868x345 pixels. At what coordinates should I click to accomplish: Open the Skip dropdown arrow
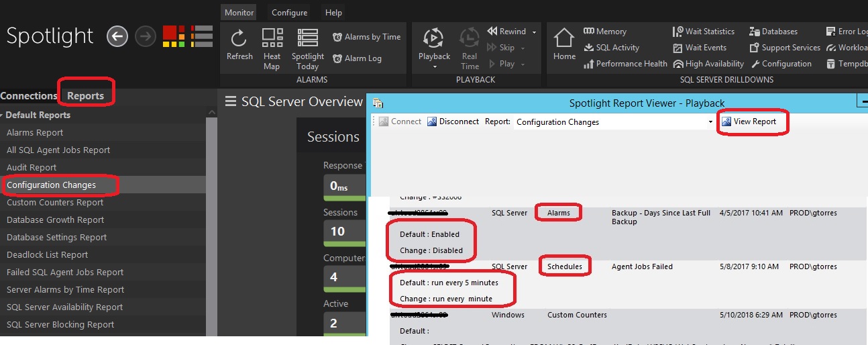click(x=523, y=48)
